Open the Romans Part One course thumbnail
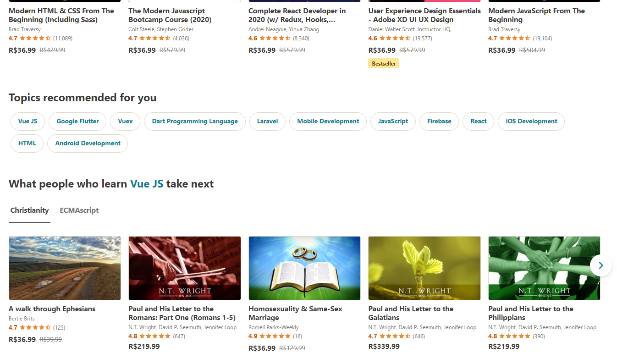617x364 pixels. point(184,268)
